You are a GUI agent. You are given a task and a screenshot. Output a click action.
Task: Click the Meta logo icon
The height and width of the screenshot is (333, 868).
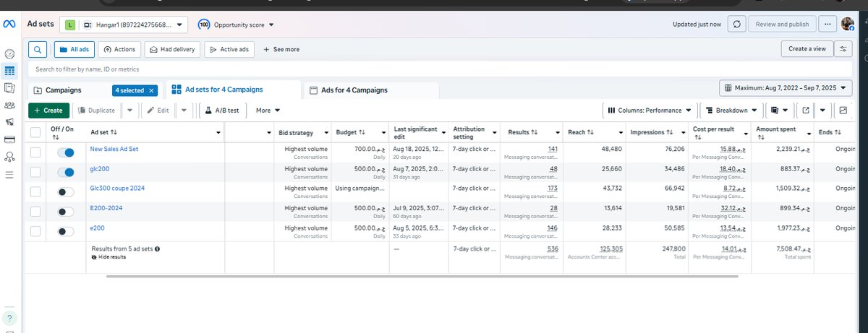click(10, 24)
